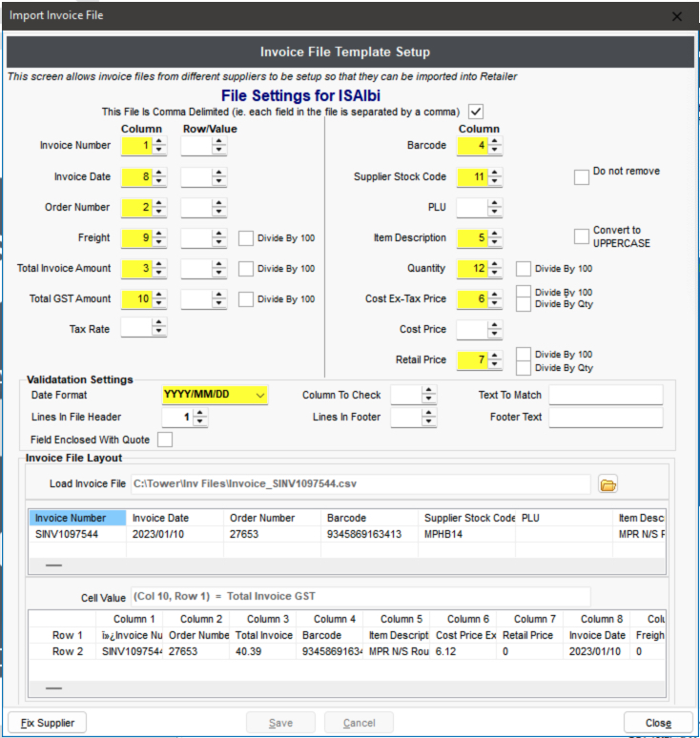The width and height of the screenshot is (700, 738).
Task: Increase the Quantity column spinner
Action: click(x=495, y=264)
